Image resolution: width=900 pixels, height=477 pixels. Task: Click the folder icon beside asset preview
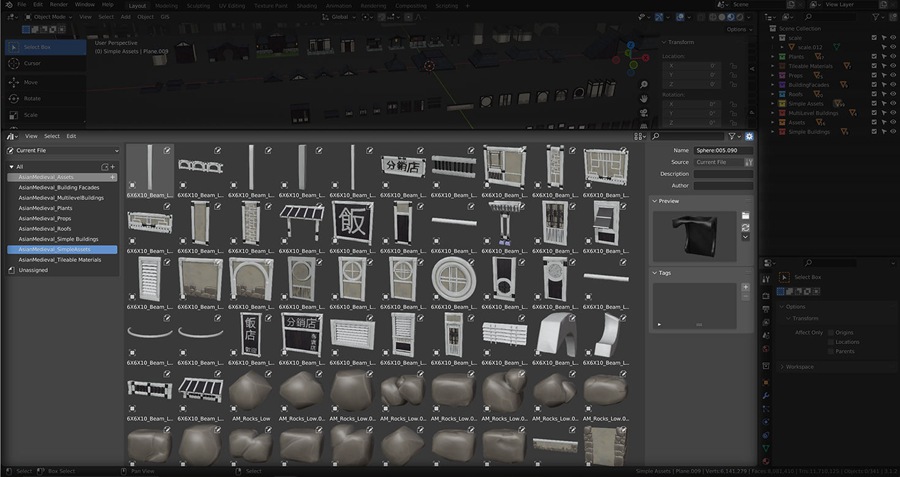click(x=745, y=216)
